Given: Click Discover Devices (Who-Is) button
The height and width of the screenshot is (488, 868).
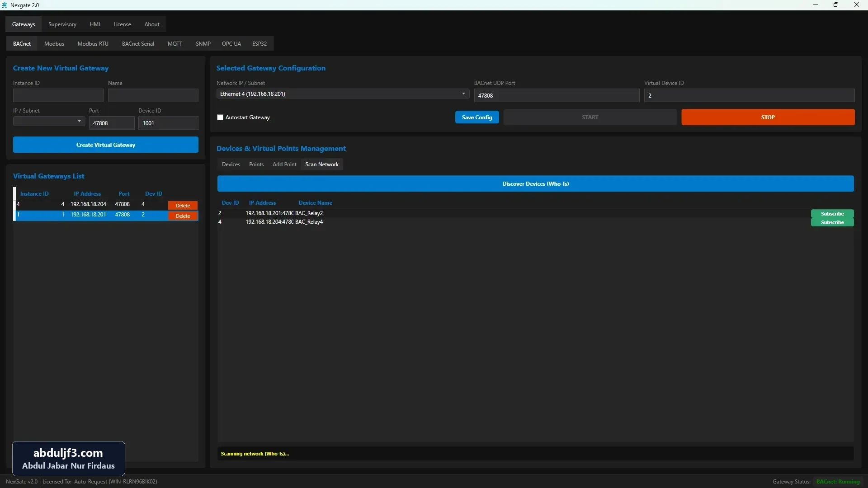Looking at the screenshot, I should coord(535,184).
